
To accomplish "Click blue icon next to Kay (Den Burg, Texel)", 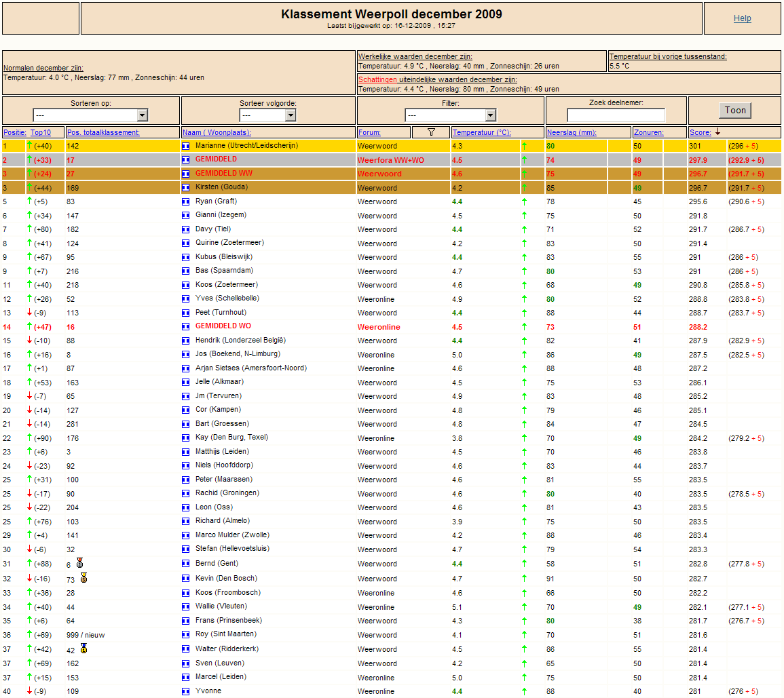I will (185, 438).
